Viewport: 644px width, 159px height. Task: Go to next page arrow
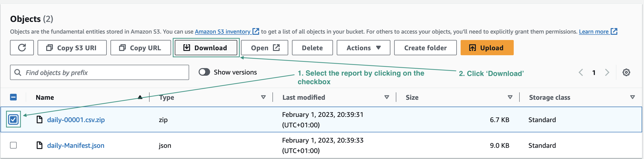tap(607, 73)
